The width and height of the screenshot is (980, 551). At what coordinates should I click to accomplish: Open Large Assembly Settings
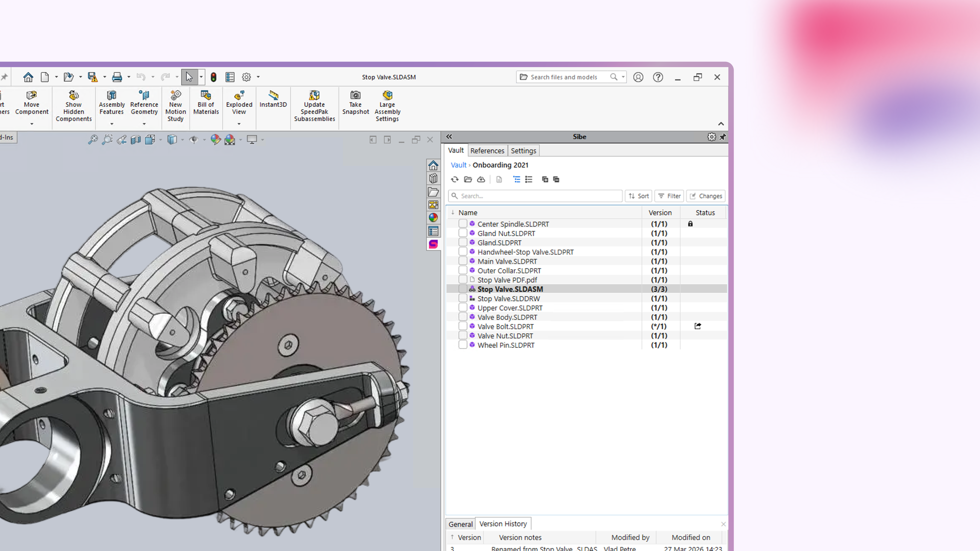click(387, 106)
